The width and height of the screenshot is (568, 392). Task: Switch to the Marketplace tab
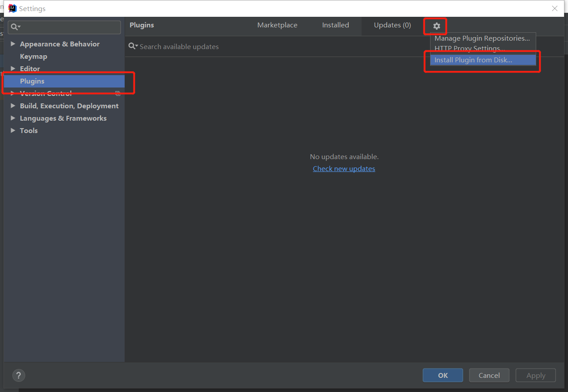click(x=277, y=25)
